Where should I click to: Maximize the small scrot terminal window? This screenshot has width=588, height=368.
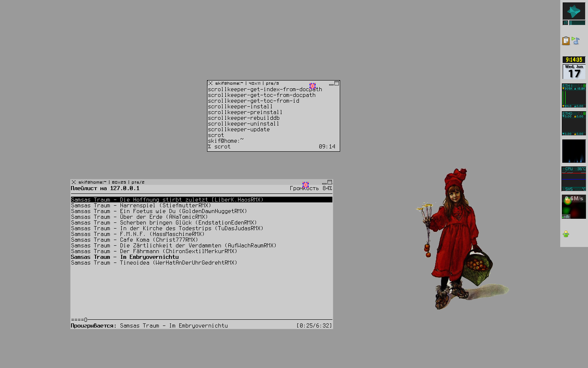(x=337, y=83)
